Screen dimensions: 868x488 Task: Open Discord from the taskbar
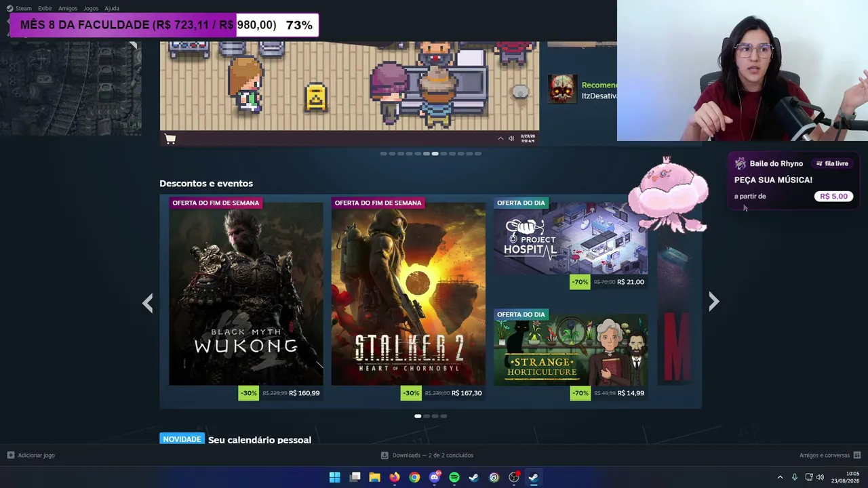pos(435,477)
